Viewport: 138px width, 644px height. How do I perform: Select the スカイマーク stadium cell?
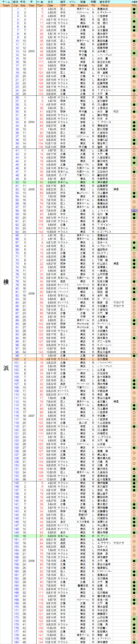pos(83,285)
